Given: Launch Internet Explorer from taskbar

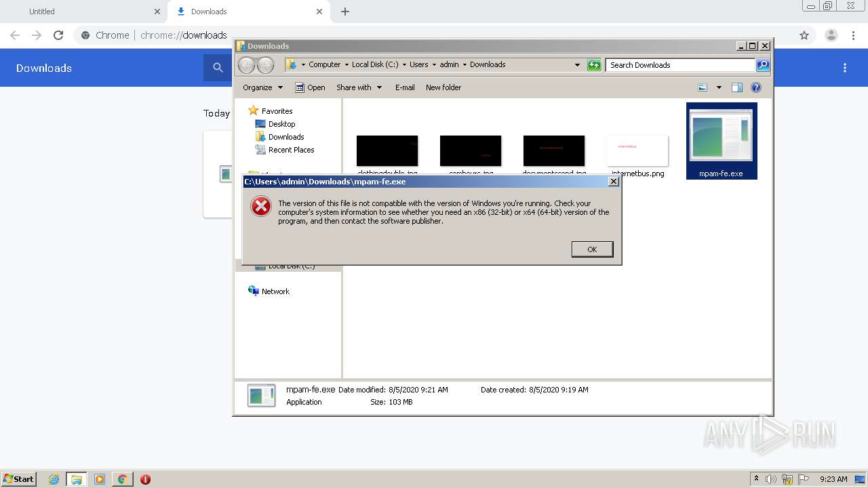Looking at the screenshot, I should [54, 479].
